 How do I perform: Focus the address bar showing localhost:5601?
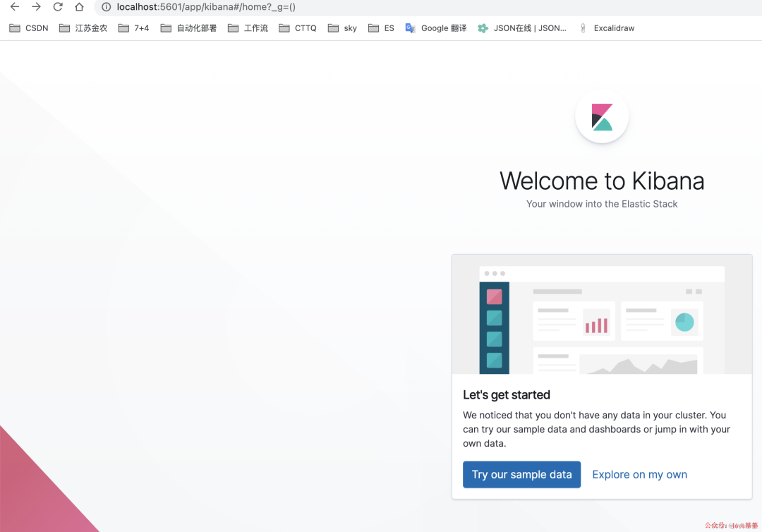[428, 7]
